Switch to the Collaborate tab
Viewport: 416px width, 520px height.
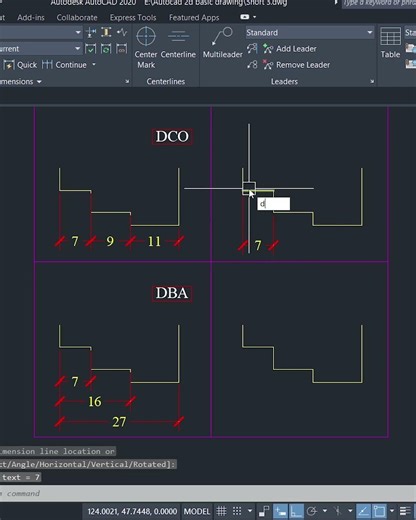point(77,17)
